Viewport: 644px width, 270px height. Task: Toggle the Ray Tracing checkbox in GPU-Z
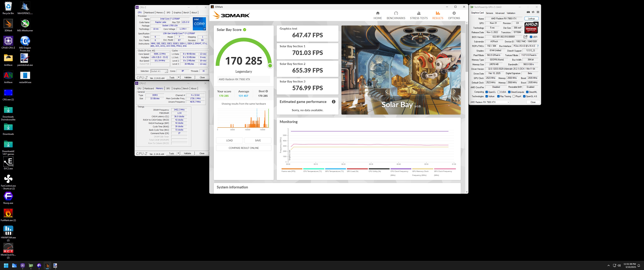(x=499, y=96)
